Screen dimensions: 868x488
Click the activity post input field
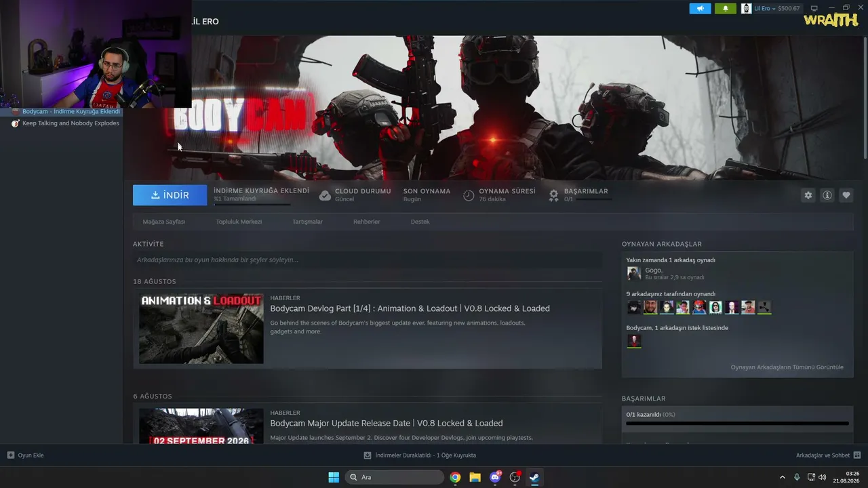point(368,260)
